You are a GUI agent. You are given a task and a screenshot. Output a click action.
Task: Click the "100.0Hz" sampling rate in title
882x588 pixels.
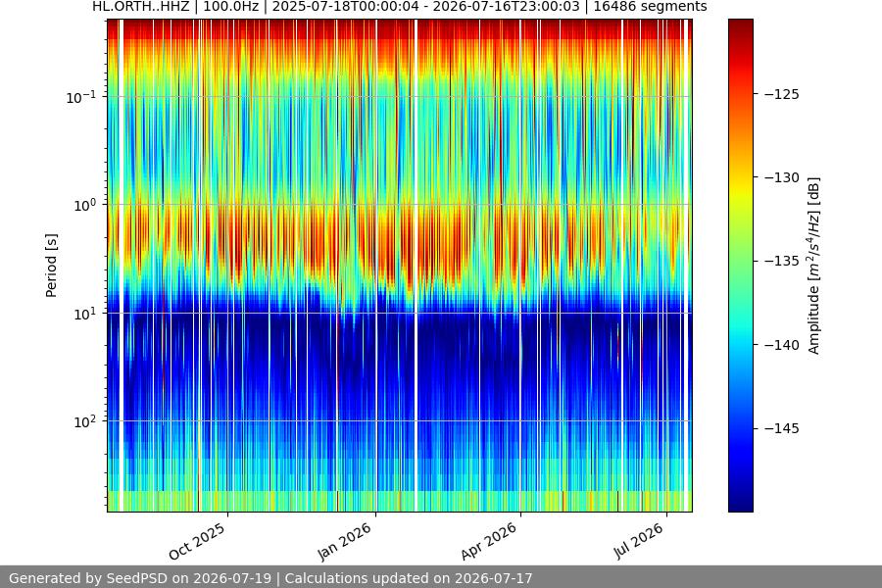tap(230, 7)
